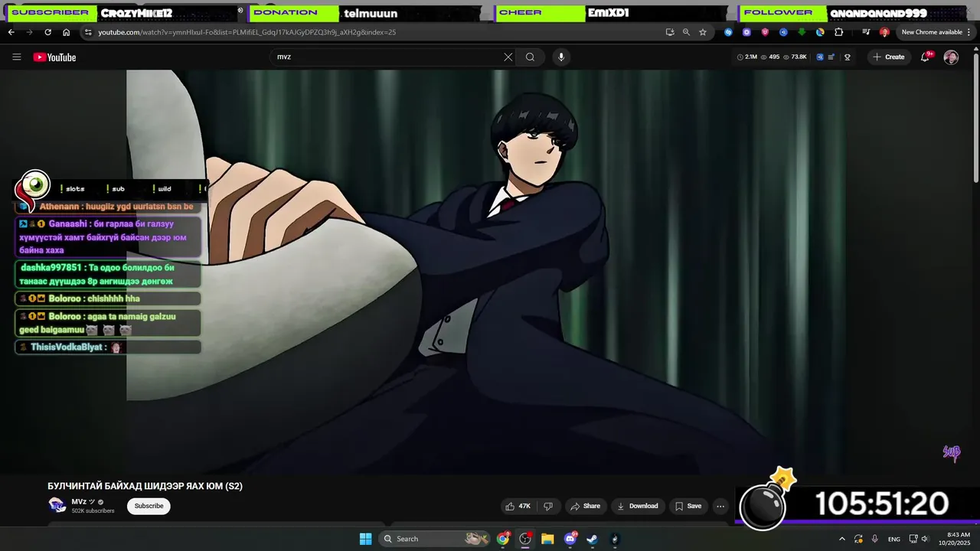Open Chrome from the taskbar
Screen dimensions: 980x551
[503, 539]
